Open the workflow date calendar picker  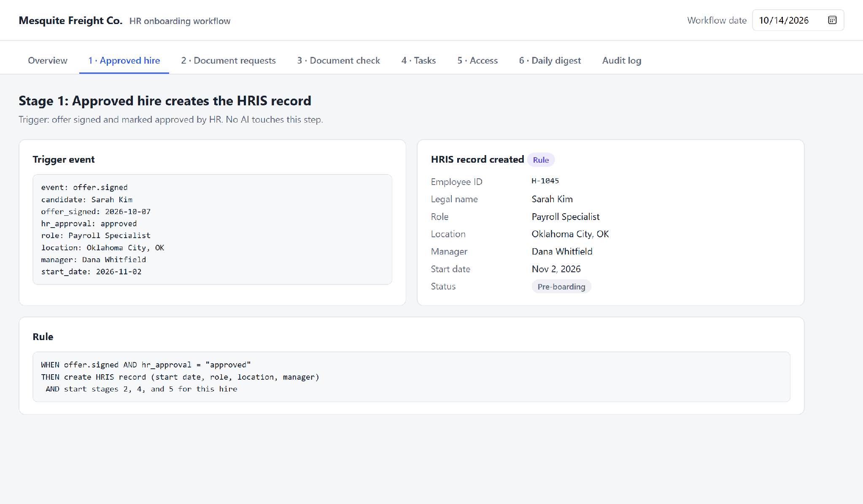(832, 20)
